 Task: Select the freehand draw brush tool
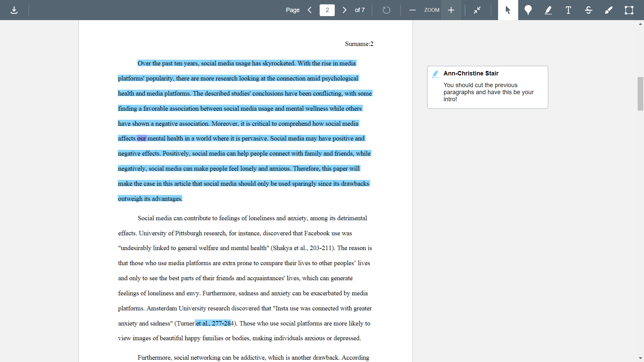[x=608, y=10]
